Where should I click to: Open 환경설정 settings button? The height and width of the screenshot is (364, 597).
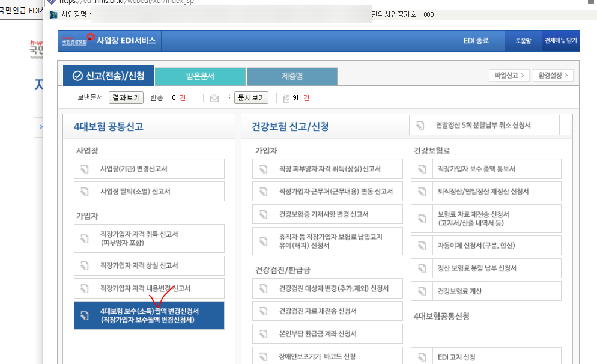(x=553, y=76)
